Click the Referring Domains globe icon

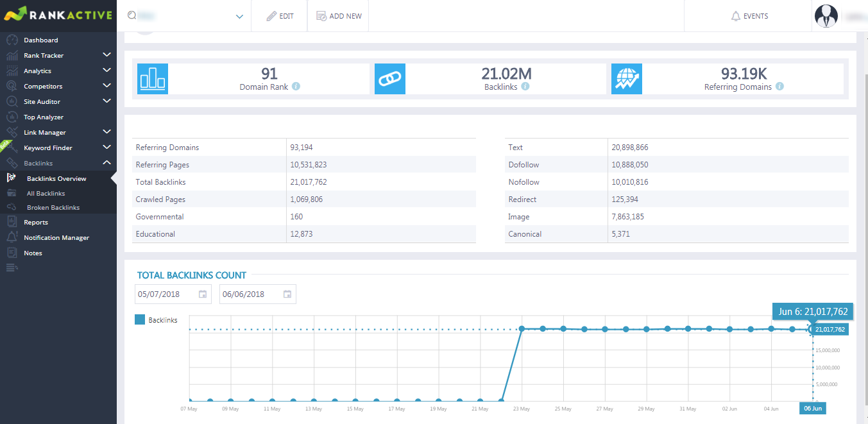pos(627,79)
